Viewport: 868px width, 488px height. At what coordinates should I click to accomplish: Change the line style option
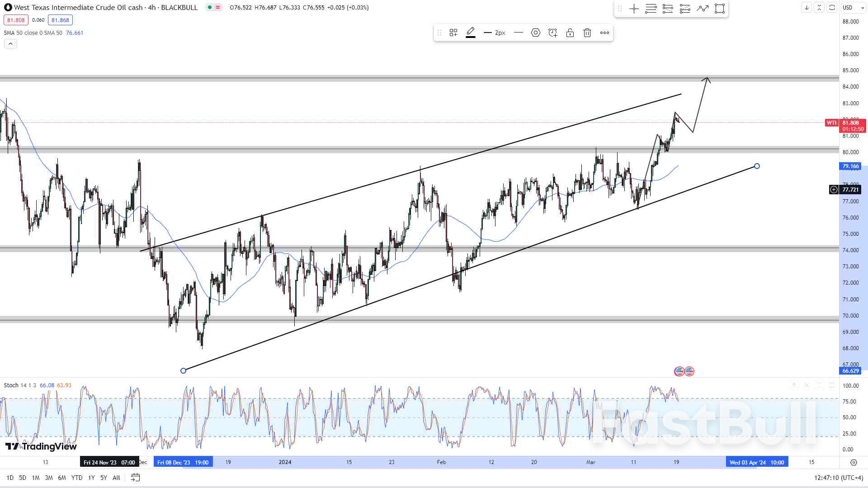pyautogui.click(x=519, y=33)
